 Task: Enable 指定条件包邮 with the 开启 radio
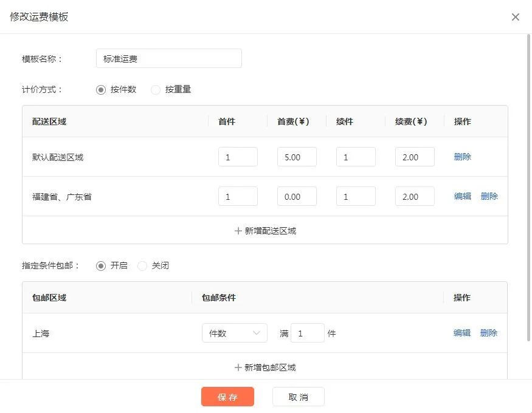[101, 265]
